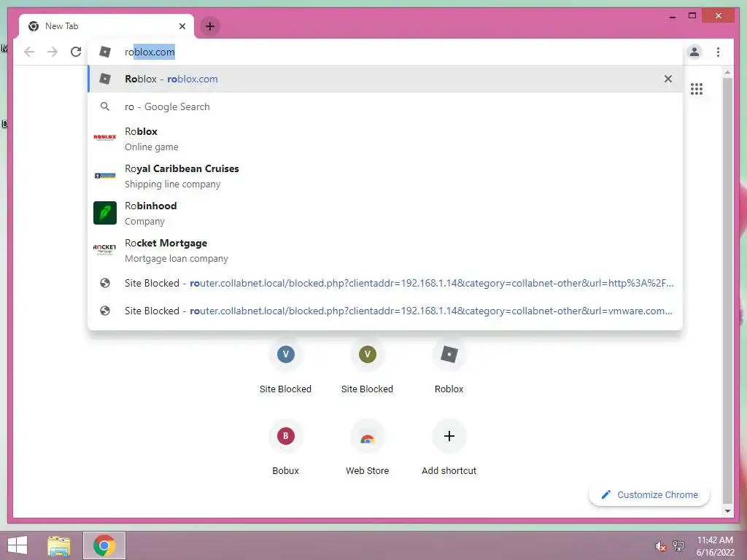Click the vertical scrollbar thumb
This screenshot has width=747, height=560.
(x=727, y=290)
